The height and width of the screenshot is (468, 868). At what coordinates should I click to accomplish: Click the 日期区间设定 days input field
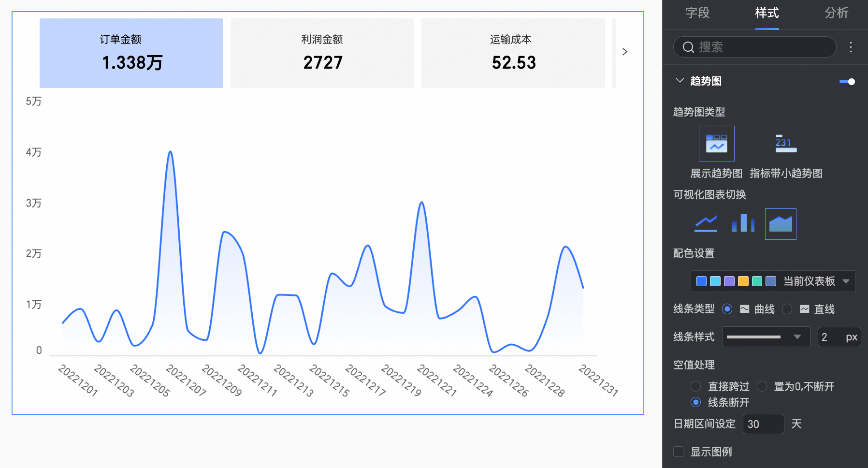tap(763, 424)
